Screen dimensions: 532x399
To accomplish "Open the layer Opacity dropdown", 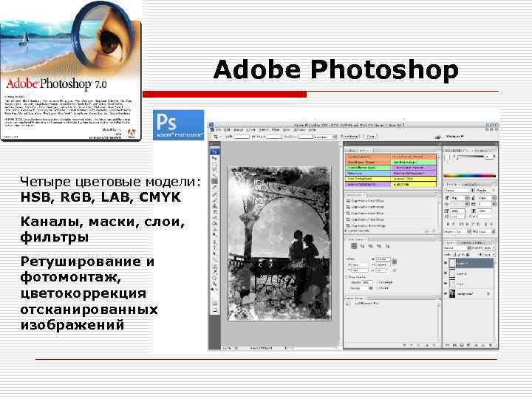I will click(489, 248).
